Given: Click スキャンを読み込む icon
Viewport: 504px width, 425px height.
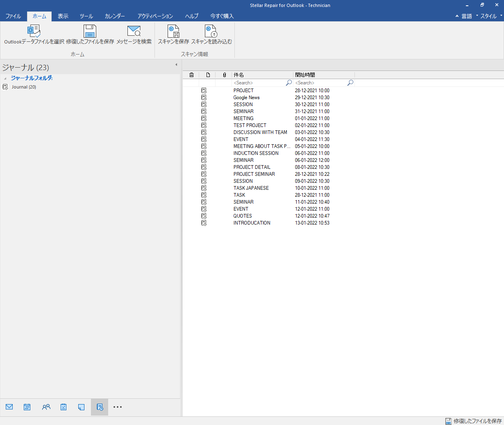Looking at the screenshot, I should (x=211, y=31).
